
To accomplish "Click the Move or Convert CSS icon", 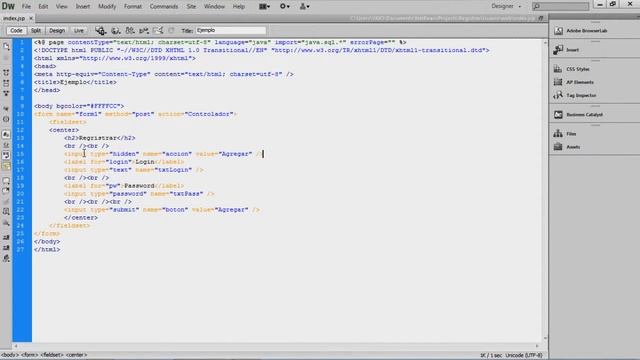I will tap(6, 223).
